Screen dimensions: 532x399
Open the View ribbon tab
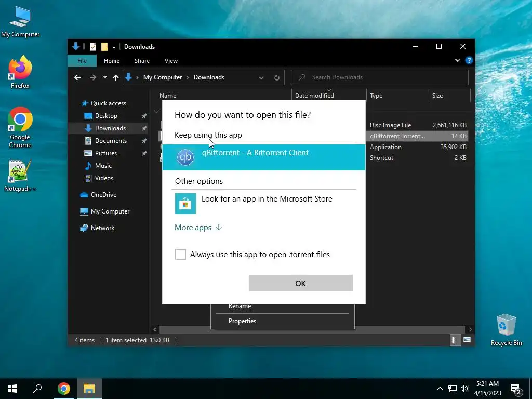[171, 61]
